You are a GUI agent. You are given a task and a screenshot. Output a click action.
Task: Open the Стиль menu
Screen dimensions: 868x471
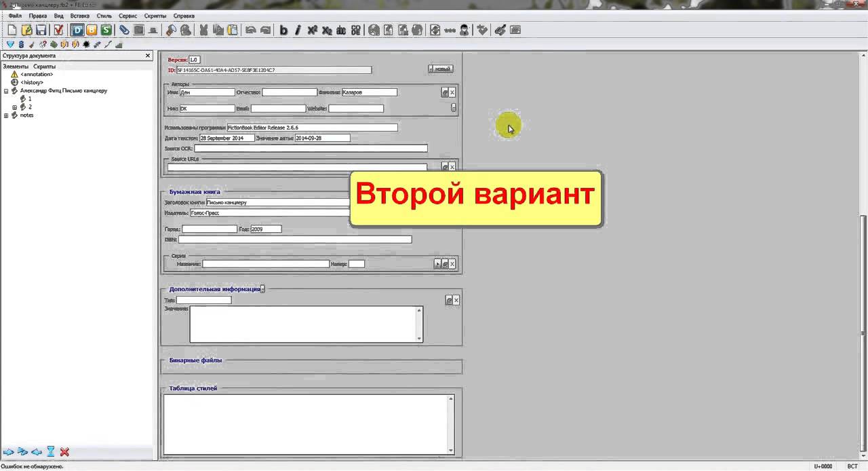(x=104, y=15)
